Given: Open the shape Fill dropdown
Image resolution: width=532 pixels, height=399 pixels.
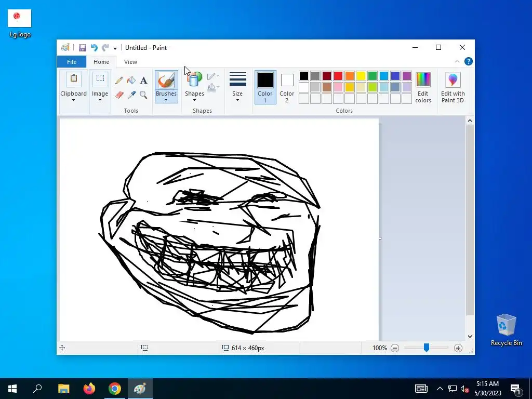Looking at the screenshot, I should tap(214, 88).
